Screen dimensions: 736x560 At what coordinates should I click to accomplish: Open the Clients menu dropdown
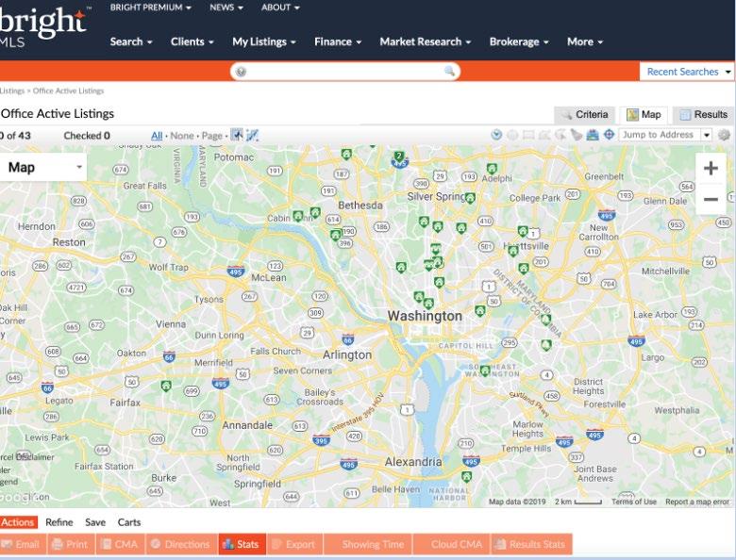[192, 41]
